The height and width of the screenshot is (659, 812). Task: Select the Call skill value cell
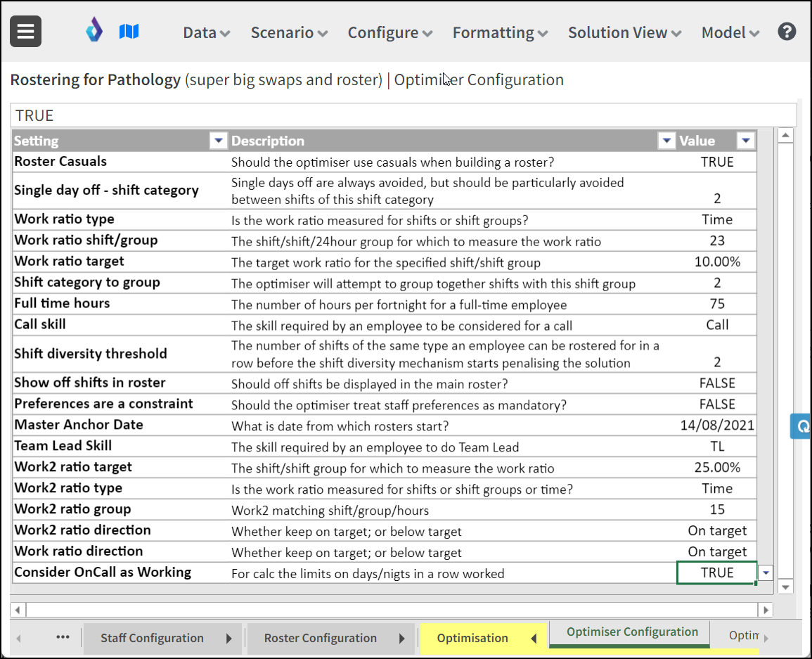(x=716, y=325)
